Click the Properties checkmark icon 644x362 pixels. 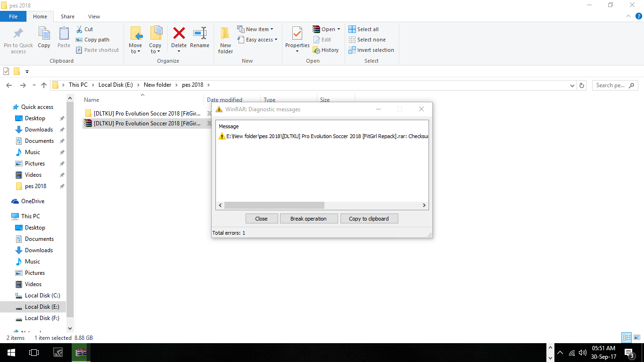[297, 33]
